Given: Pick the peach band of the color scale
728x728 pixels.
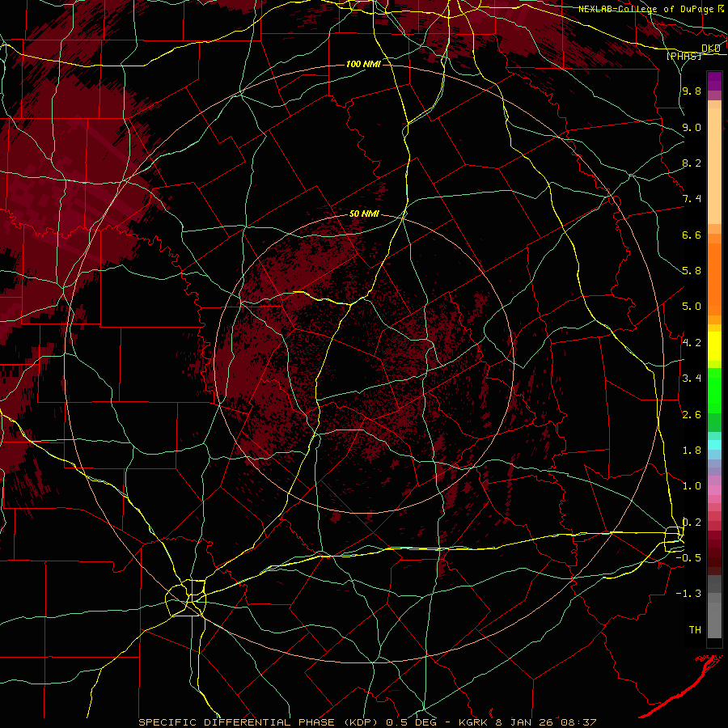Looking at the screenshot, I should point(714,163).
